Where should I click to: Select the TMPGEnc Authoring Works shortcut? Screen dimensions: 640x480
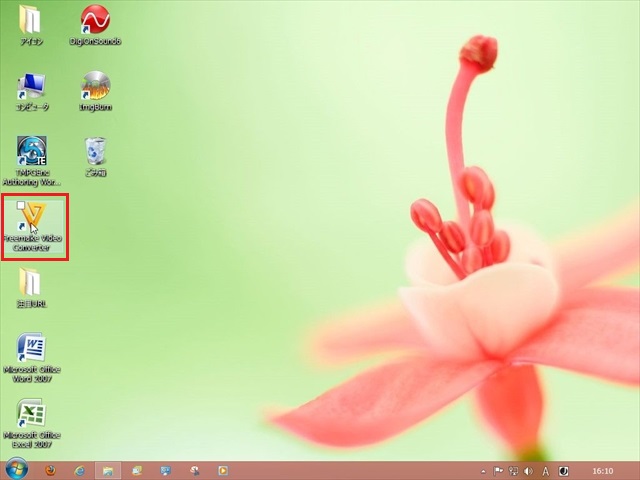tap(32, 153)
